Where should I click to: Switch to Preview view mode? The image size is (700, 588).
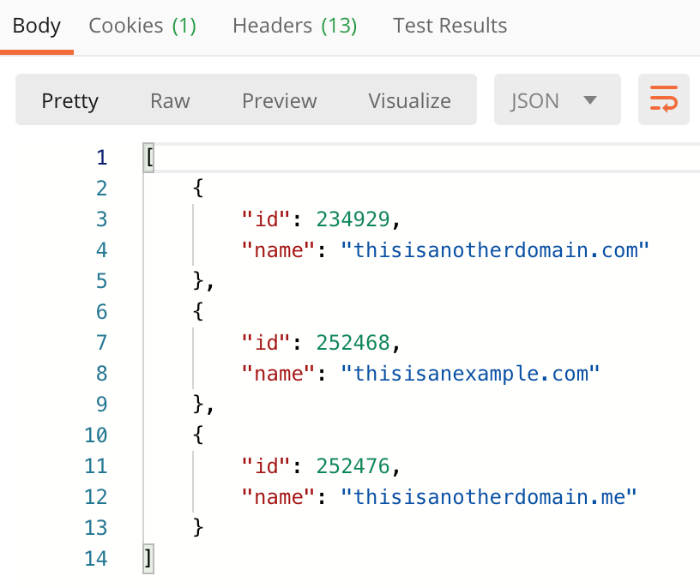click(x=280, y=101)
